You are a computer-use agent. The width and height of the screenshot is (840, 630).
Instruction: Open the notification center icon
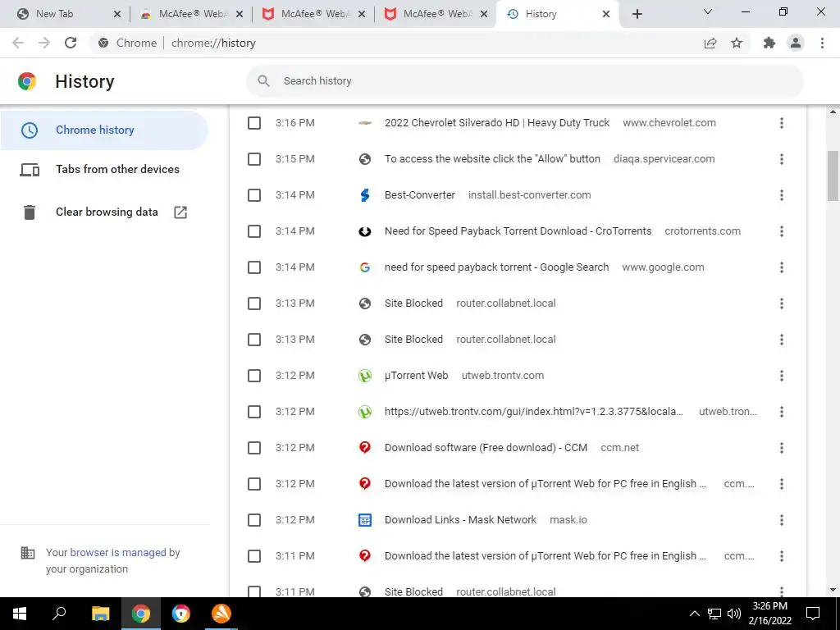tap(813, 614)
